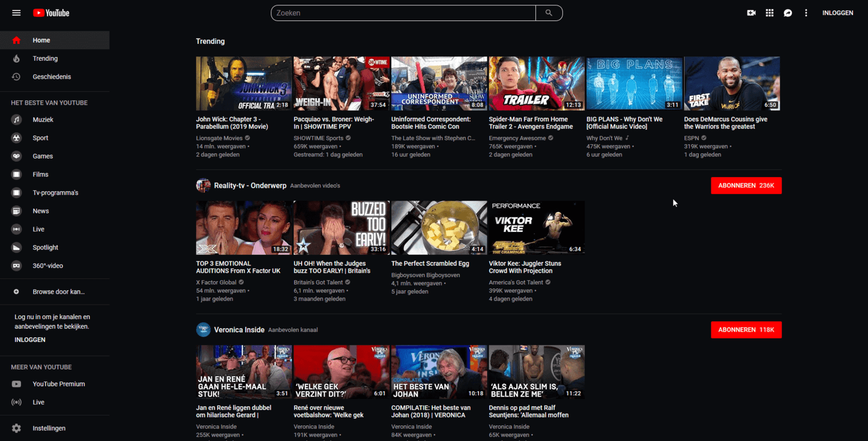
Task: Click America's Got Talent channel name
Action: [516, 282]
